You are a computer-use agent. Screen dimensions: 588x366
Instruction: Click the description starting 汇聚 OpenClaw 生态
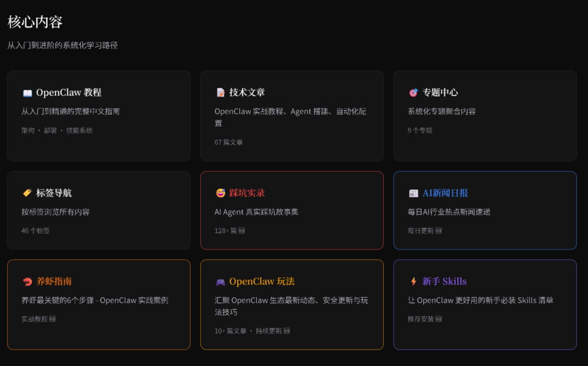point(291,306)
